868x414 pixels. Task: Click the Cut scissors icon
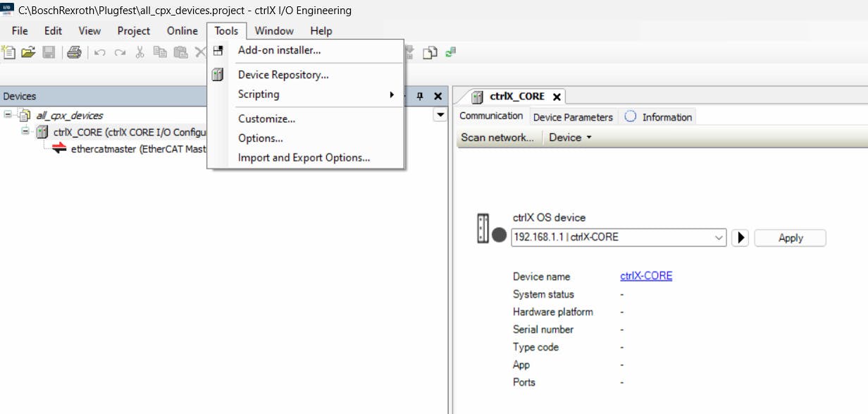[x=140, y=51]
